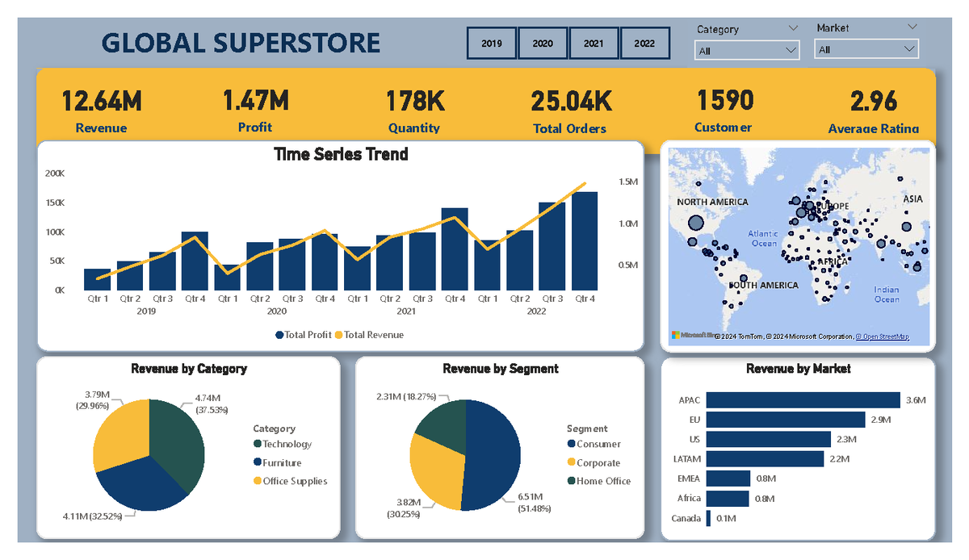Viewport: 969px width, 560px height.
Task: Select the 178K Quantity card
Action: coord(414,110)
